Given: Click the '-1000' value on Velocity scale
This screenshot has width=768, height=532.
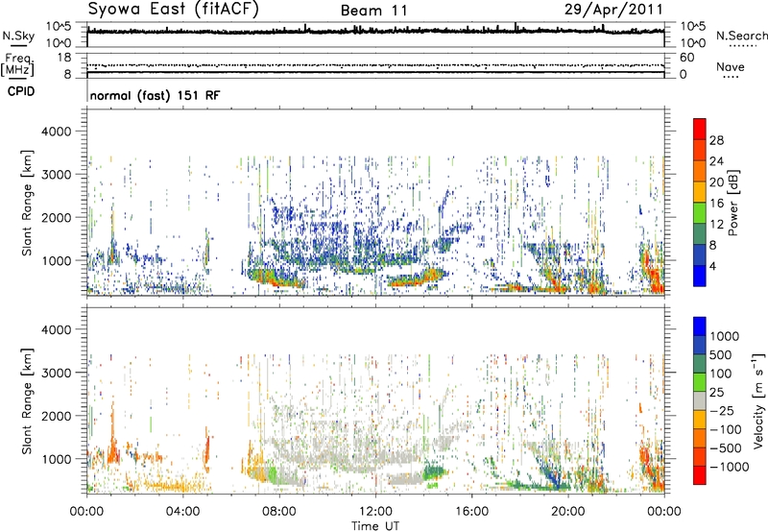Looking at the screenshot, I should coord(729,467).
